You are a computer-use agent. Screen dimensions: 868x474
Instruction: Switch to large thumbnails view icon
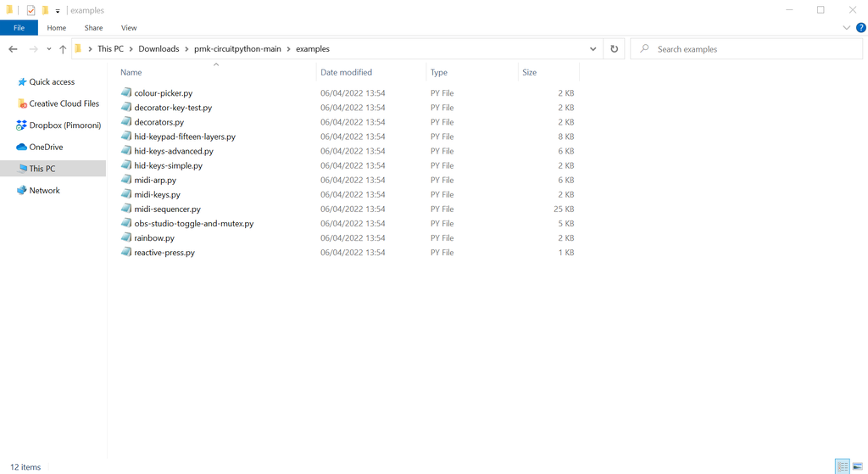[857, 466]
